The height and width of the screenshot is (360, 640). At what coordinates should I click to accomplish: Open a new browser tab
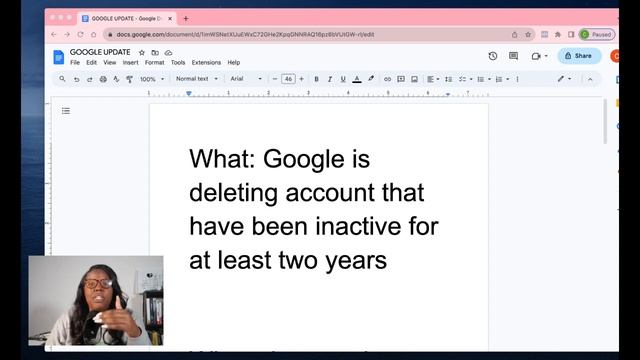(186, 18)
